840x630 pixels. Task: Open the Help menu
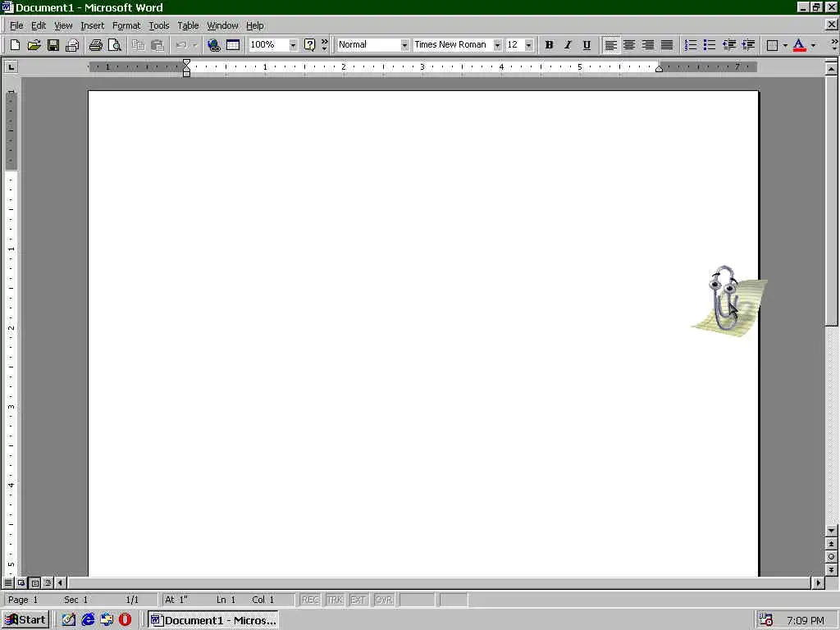tap(254, 25)
